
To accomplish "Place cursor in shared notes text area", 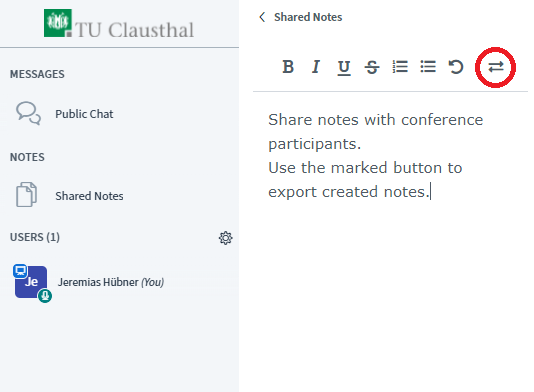I will [x=390, y=238].
